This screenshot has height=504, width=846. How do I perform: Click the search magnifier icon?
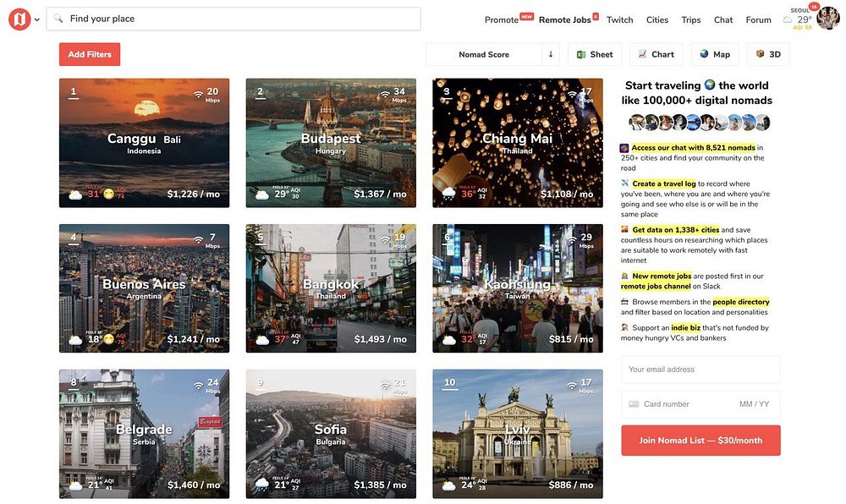tap(58, 19)
